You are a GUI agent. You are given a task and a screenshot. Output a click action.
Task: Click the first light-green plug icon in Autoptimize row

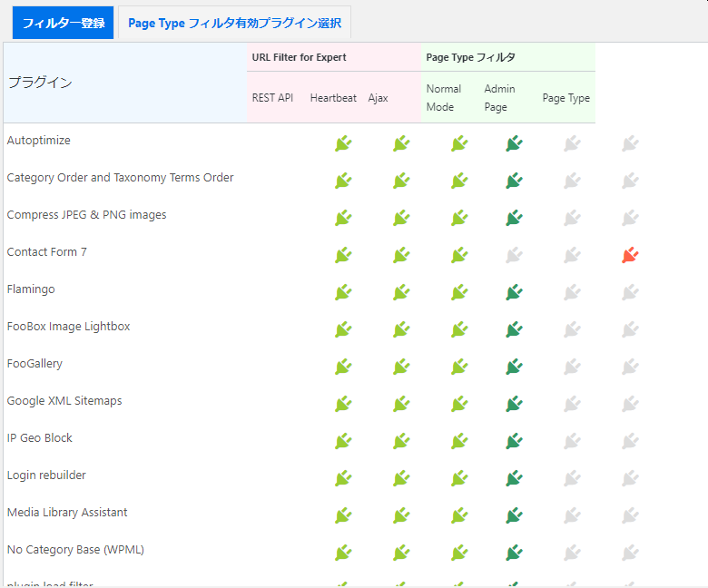coord(343,143)
